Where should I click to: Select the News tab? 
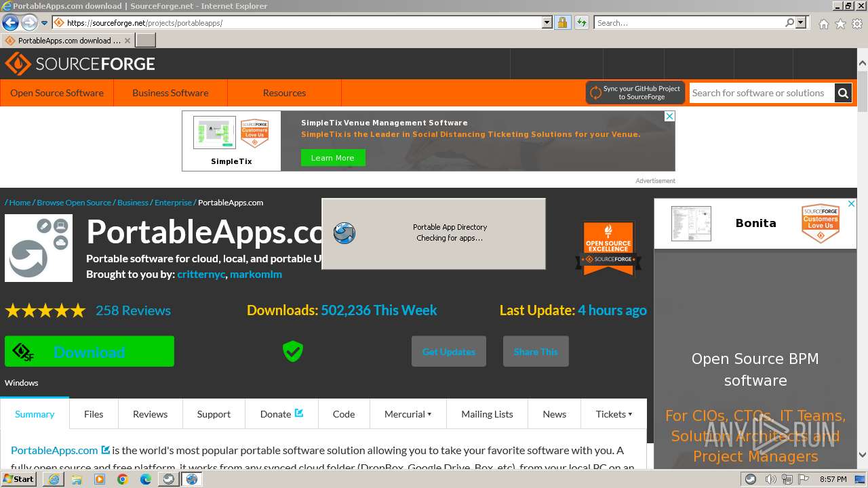pos(554,414)
